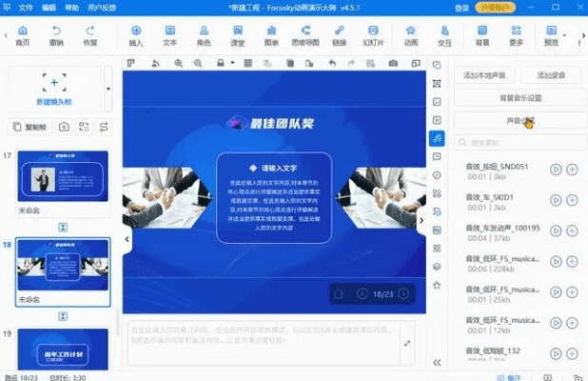
Task: Click the camera screenshot icon on canvas toolbar
Action: 393,63
